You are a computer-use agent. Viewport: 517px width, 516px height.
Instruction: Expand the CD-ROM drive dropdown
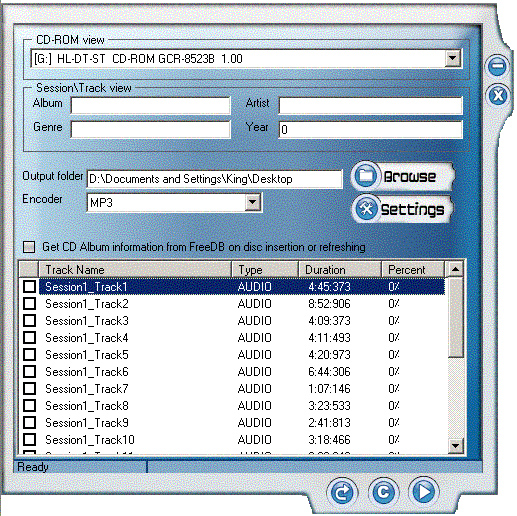pos(452,59)
